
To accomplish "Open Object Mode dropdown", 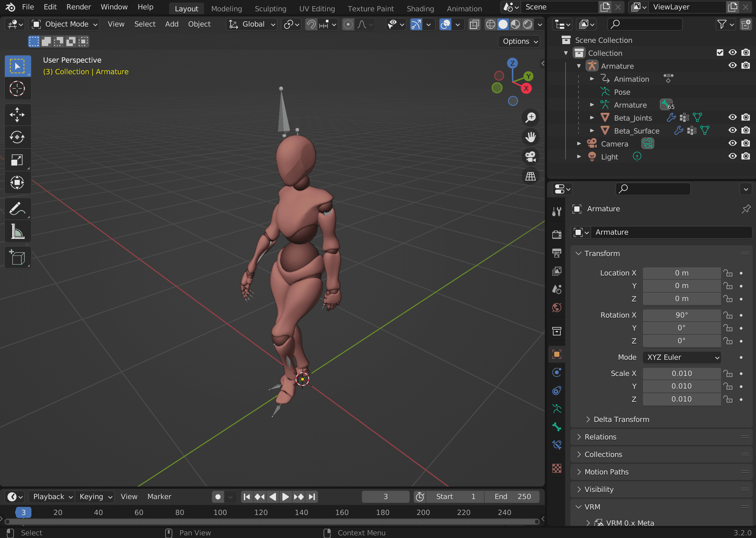I will tap(64, 24).
